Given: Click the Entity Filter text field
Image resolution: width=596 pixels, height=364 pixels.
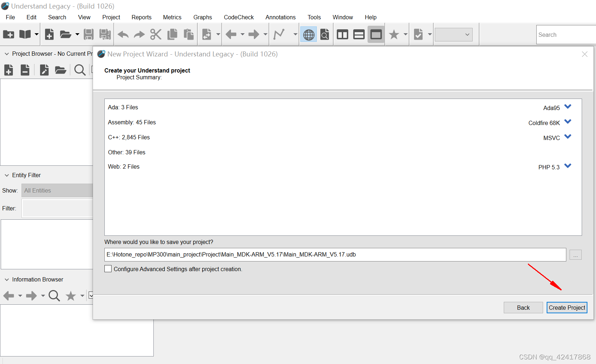Looking at the screenshot, I should click(x=58, y=208).
